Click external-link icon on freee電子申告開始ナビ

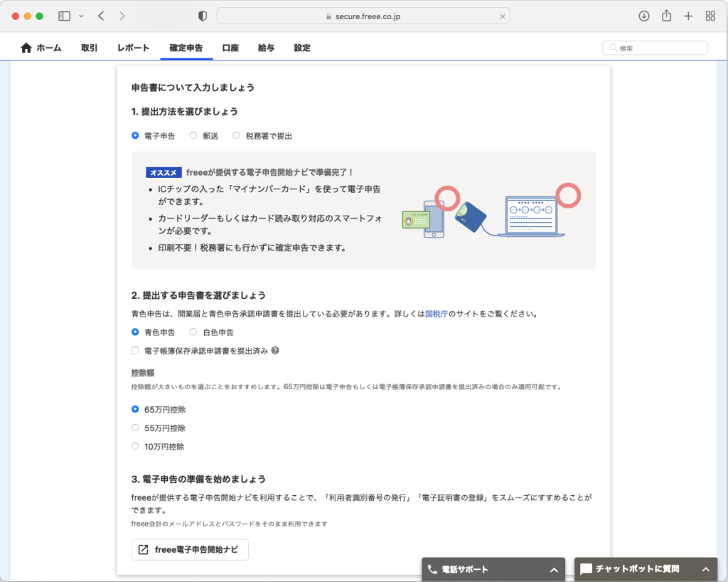pos(144,550)
